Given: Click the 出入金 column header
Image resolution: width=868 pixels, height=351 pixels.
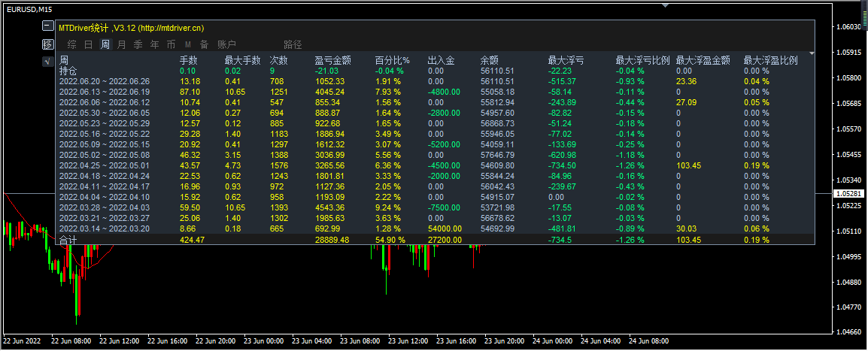Looking at the screenshot, I should pos(442,61).
